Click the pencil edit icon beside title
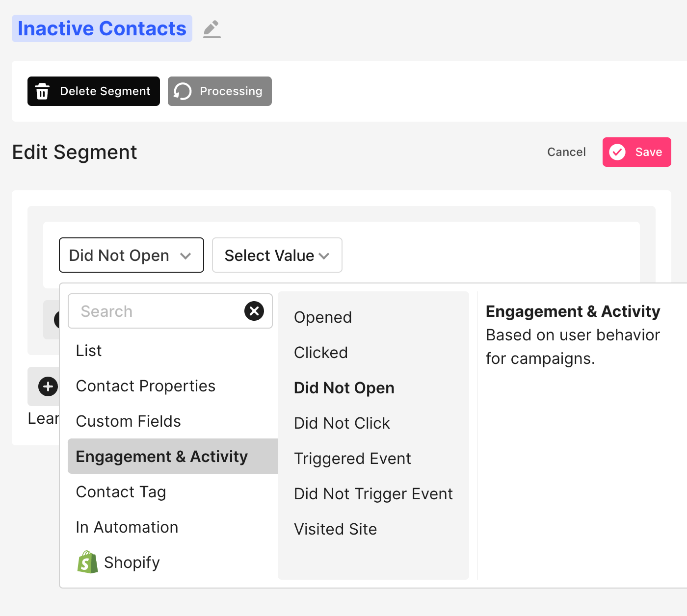The width and height of the screenshot is (687, 616). 212,29
